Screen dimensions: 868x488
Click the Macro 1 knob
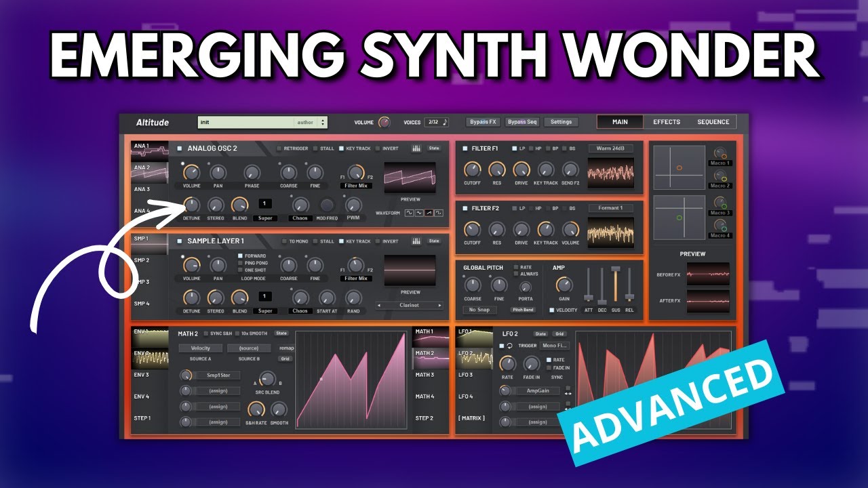click(x=720, y=153)
